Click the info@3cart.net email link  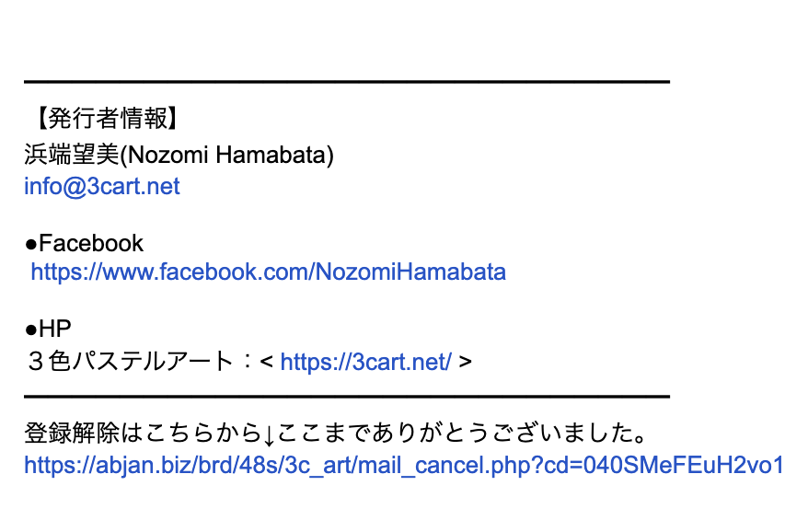point(101,187)
